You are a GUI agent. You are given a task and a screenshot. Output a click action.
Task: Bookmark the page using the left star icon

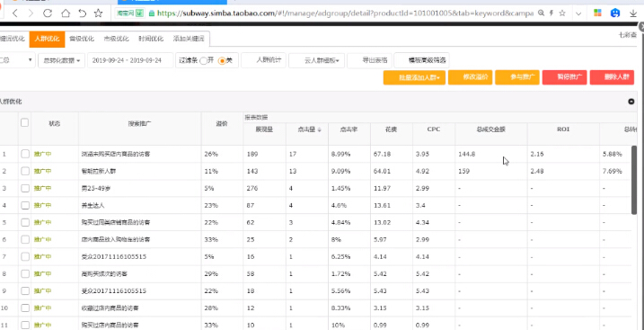pos(98,13)
